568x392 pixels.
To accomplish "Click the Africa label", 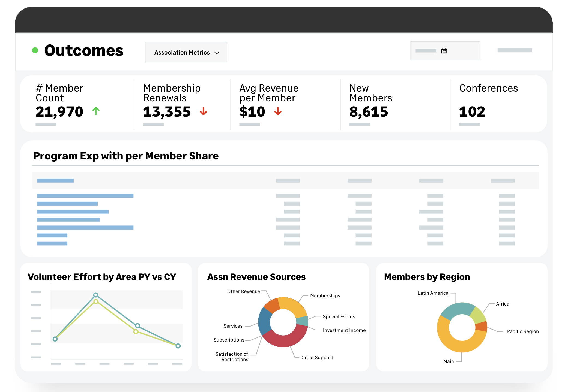I will click(x=503, y=304).
